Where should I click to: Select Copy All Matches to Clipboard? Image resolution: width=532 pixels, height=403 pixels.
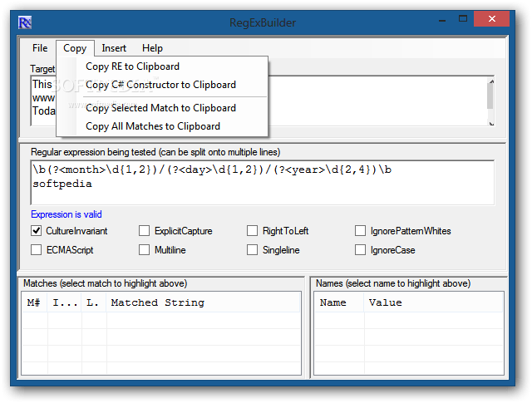pyautogui.click(x=153, y=126)
